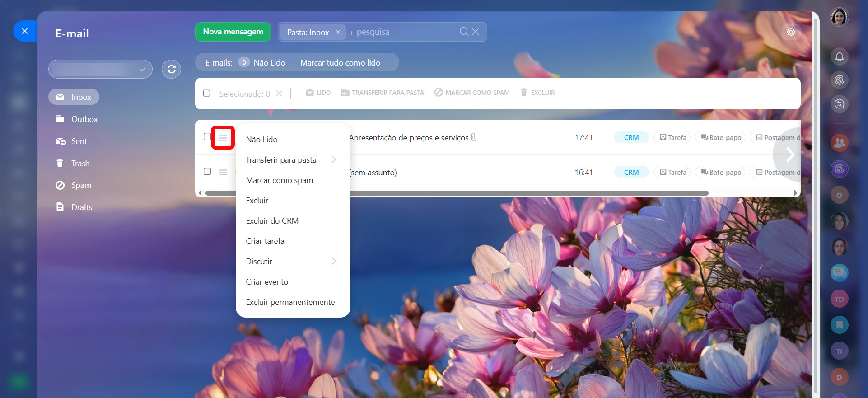Open the user profile avatar at top right

(x=839, y=17)
